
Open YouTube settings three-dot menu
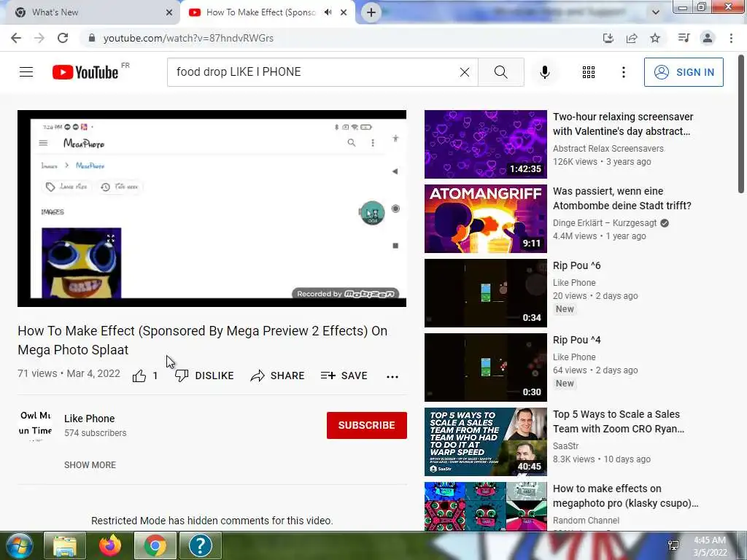(624, 72)
